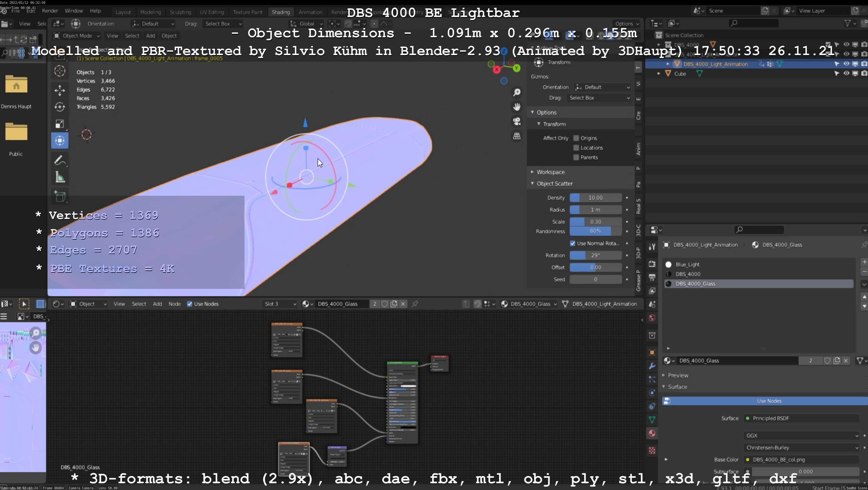Screen dimensions: 868x490
Task: Open the Slot 3 material slot dropdown
Action: 279,304
